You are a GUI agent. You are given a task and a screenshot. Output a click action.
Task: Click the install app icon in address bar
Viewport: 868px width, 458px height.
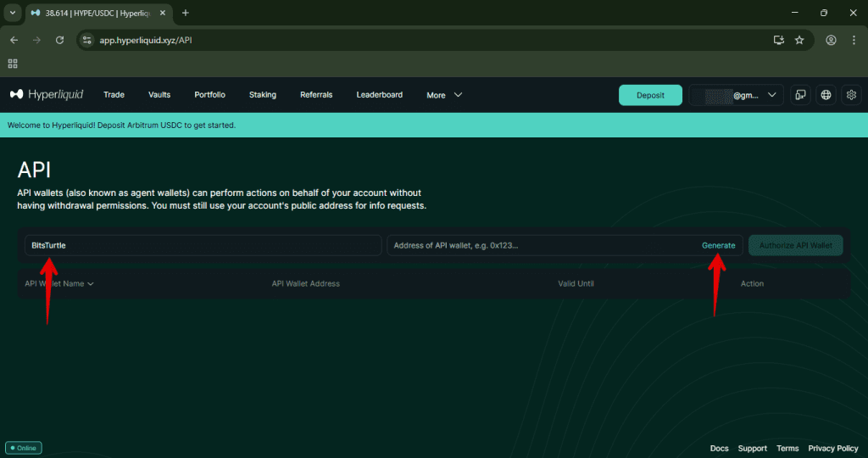coord(778,40)
